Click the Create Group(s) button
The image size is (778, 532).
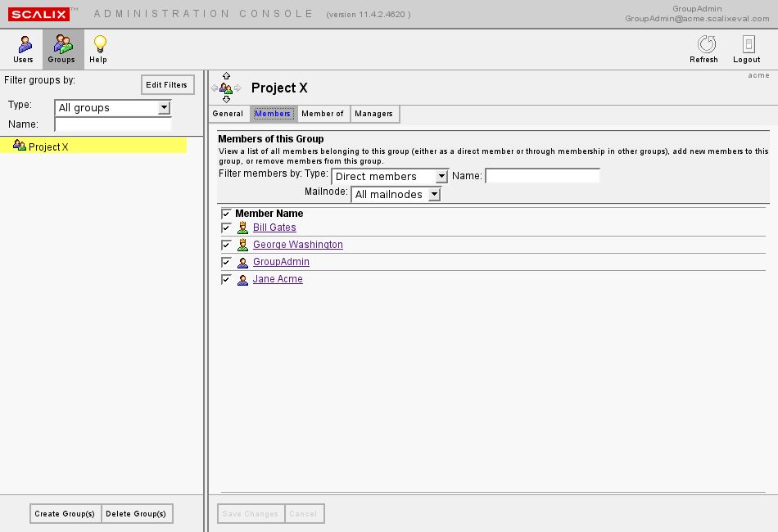coord(66,514)
